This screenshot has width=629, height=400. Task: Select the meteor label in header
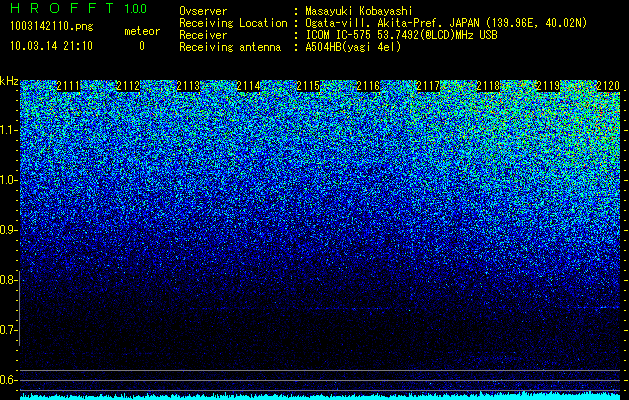(x=142, y=31)
